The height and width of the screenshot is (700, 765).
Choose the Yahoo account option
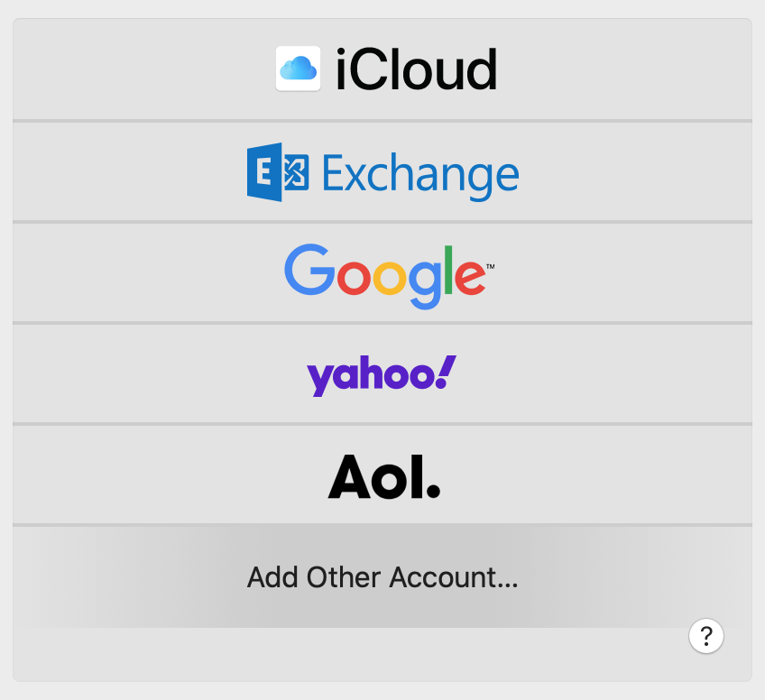[x=382, y=373]
